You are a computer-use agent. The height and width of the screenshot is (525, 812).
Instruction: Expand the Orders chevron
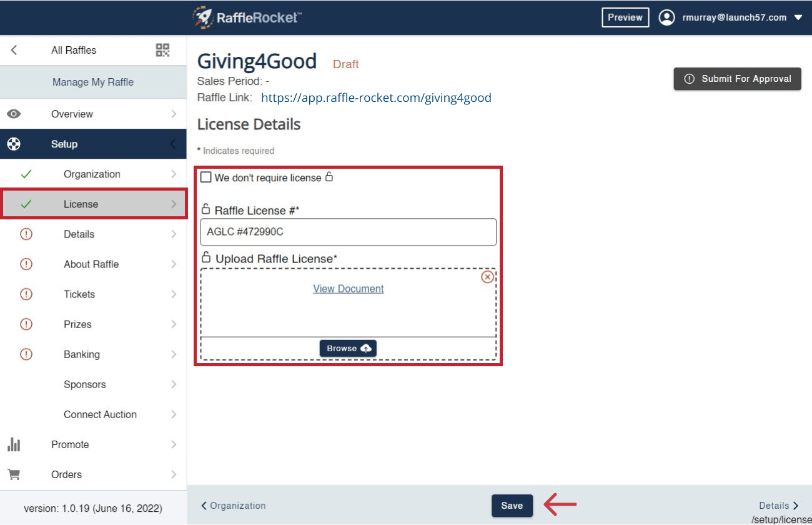[174, 474]
